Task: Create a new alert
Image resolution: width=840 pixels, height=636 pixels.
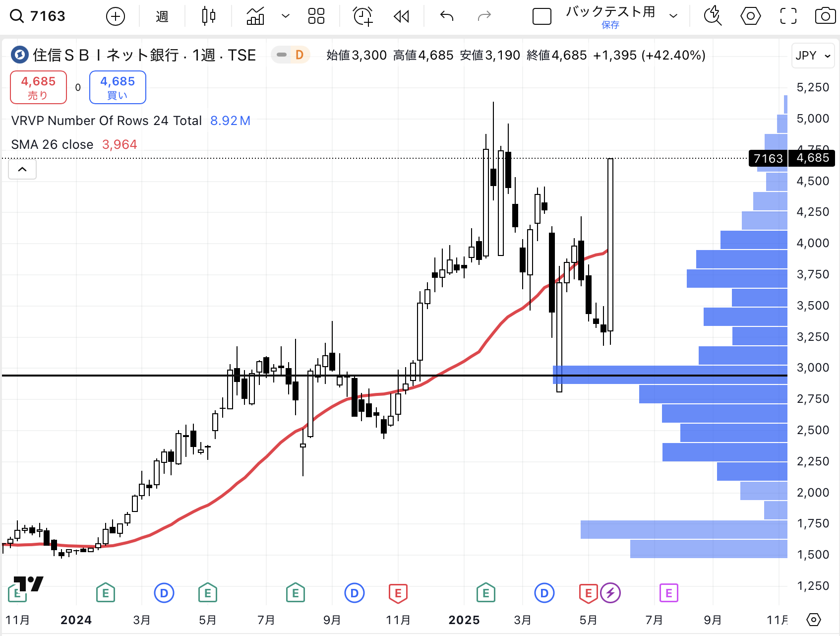Action: click(x=363, y=16)
